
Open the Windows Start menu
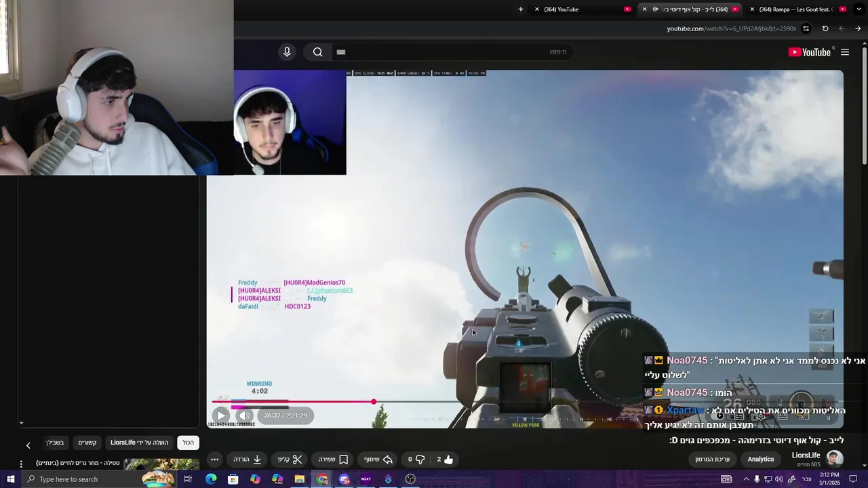pos(10,479)
